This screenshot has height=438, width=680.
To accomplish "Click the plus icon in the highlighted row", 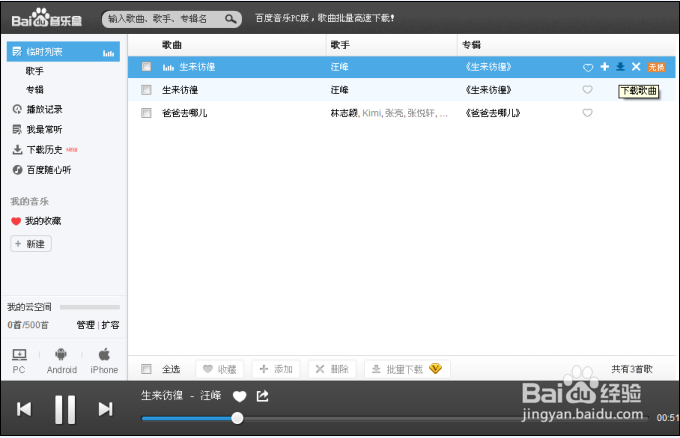I will pos(605,66).
